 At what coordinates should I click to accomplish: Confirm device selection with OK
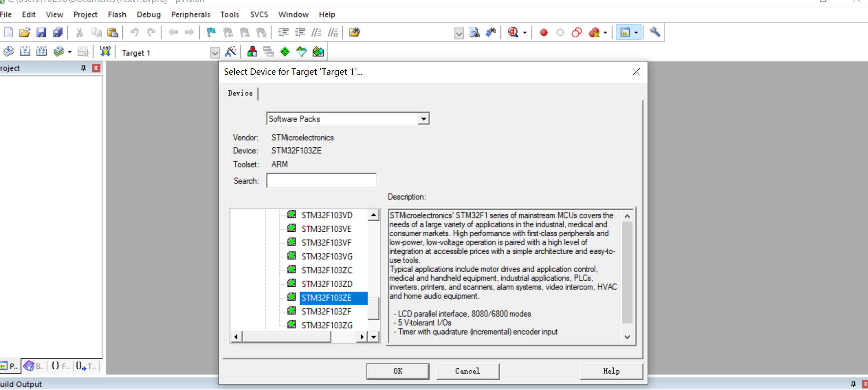[398, 371]
